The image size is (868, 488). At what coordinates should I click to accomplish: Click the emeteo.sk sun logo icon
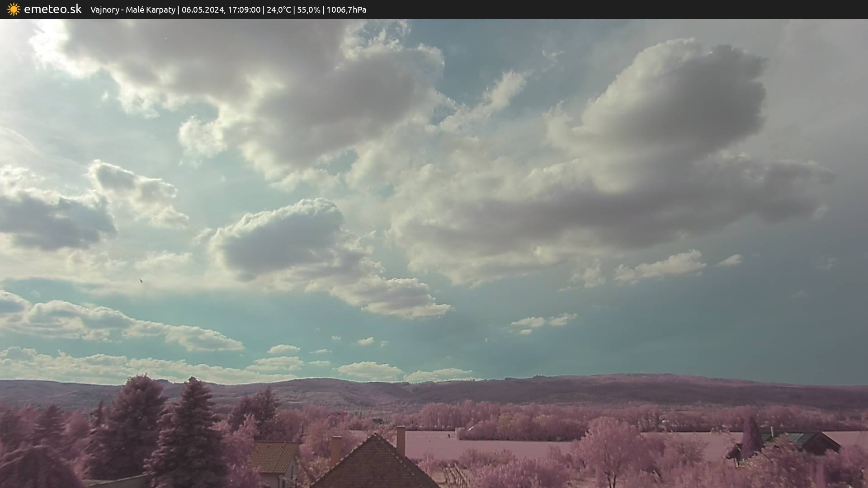[14, 9]
